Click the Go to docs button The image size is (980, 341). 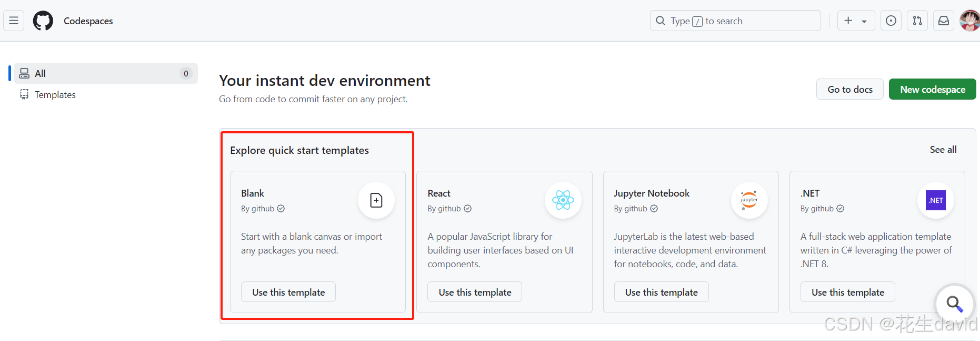tap(850, 89)
